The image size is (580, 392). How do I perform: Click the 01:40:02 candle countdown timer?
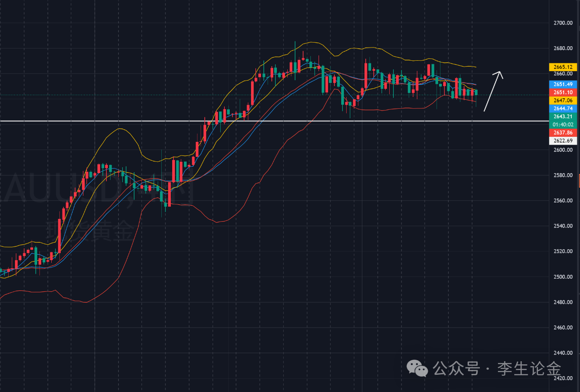click(x=563, y=124)
